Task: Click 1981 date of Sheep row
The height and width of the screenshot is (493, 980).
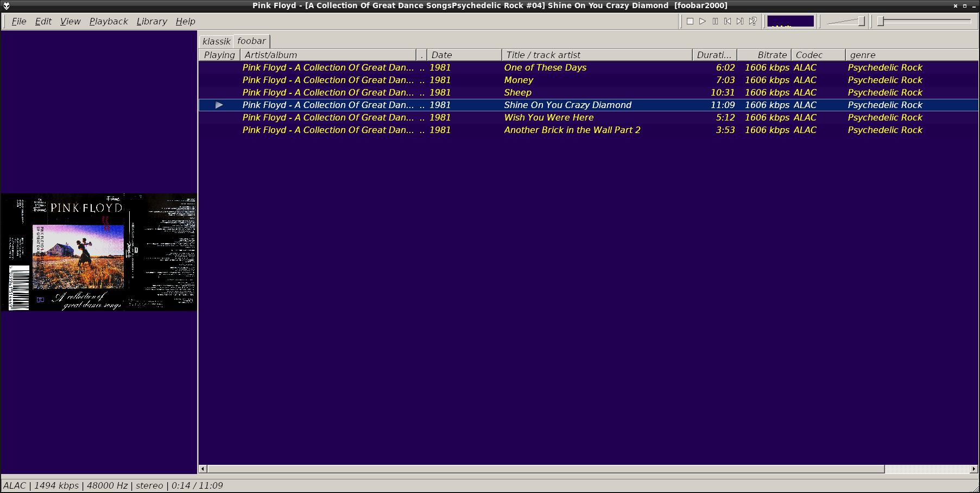Action: (x=440, y=92)
